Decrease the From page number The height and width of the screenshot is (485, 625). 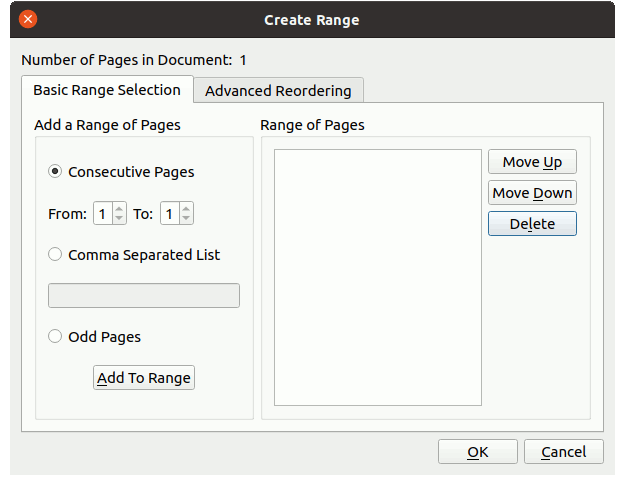(x=119, y=218)
